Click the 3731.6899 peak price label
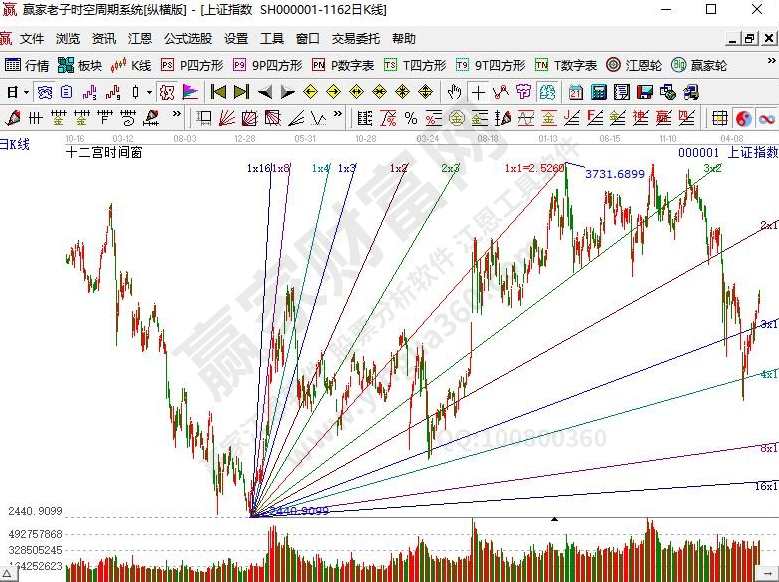Screen dimensions: 779x582 pos(615,174)
